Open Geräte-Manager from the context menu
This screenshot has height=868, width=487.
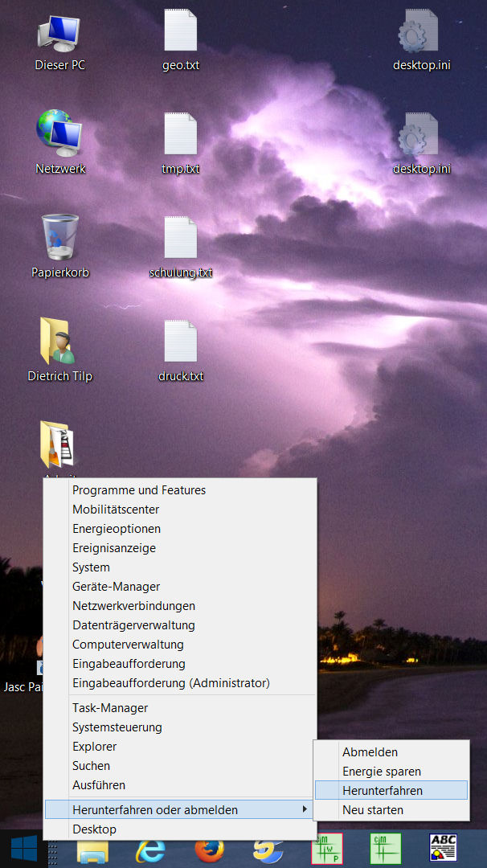pyautogui.click(x=116, y=587)
